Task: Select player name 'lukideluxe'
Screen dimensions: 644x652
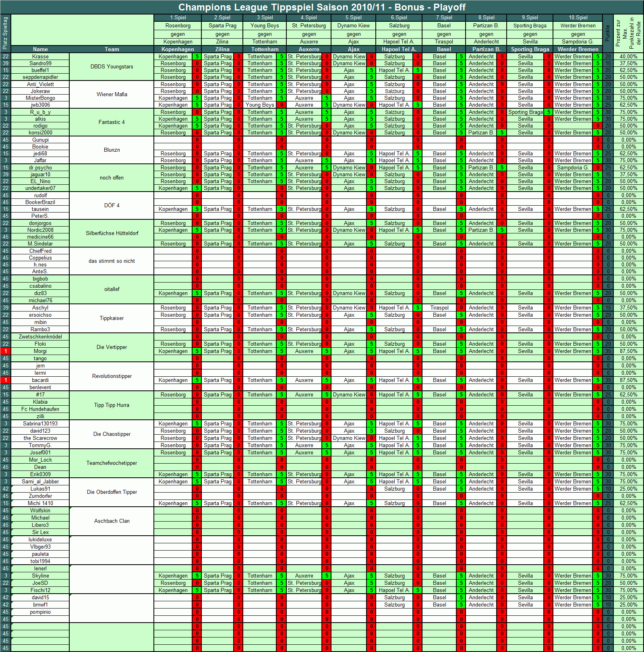Action: [40, 540]
